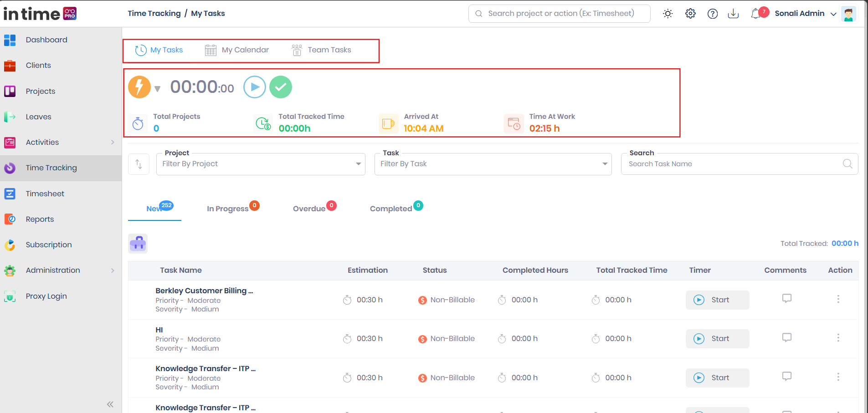Image resolution: width=868 pixels, height=413 pixels.
Task: Open Leaves in the sidebar
Action: pos(38,117)
